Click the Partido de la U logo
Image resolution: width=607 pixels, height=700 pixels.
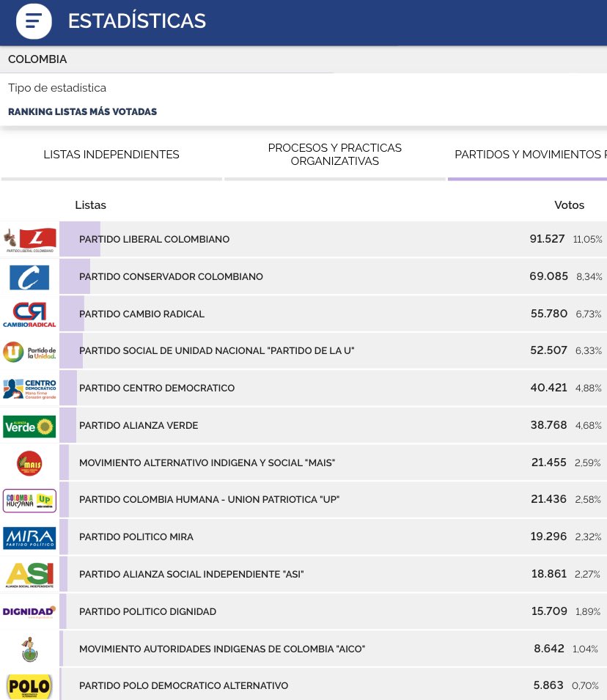(29, 352)
